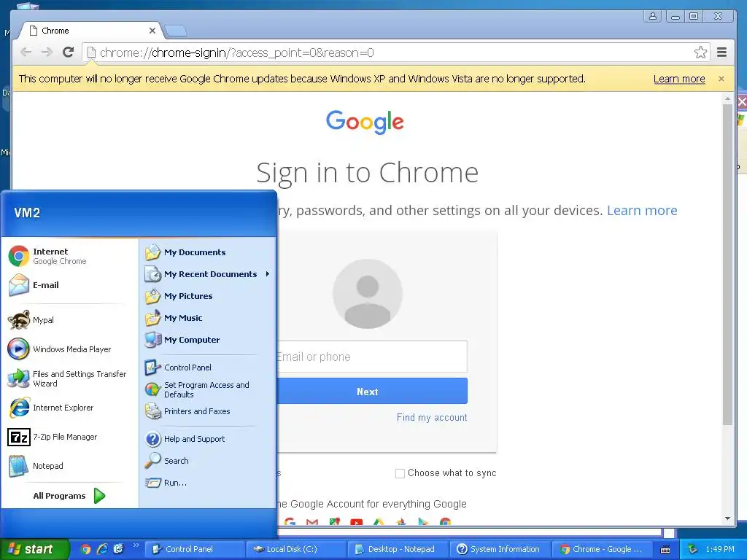Click Chrome quick launch icon in taskbar
Screen dimensions: 747x560
click(86, 549)
